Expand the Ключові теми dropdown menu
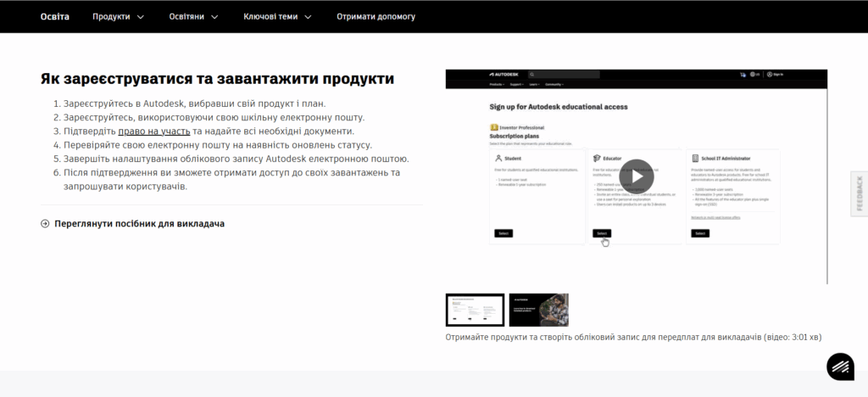This screenshot has width=868, height=397. 277,16
